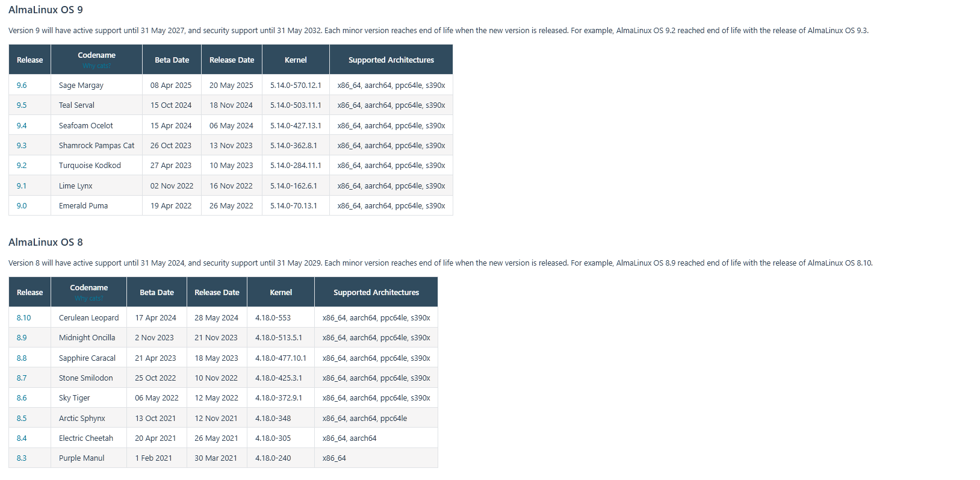Open the 8.10 release link
The image size is (980, 480).
(x=23, y=318)
